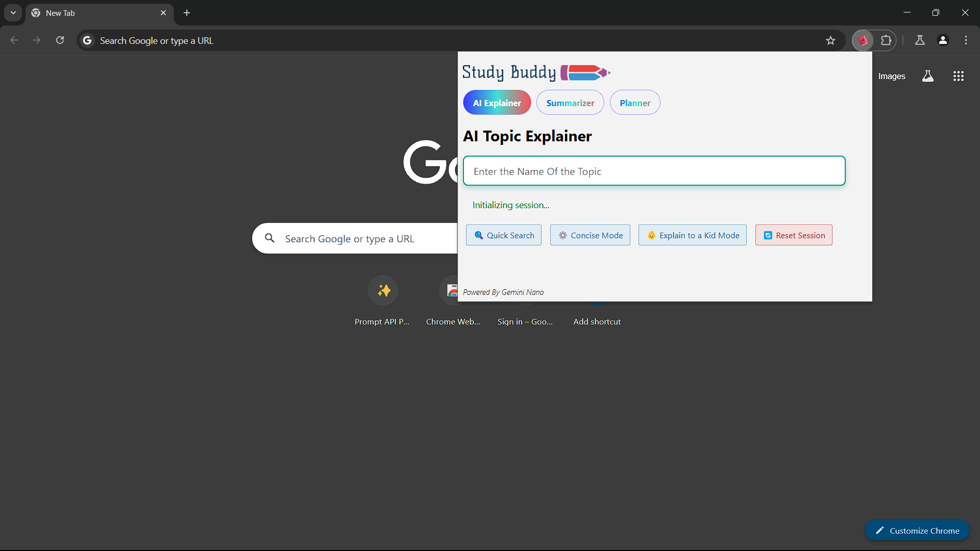Viewport: 980px width, 551px height.
Task: Open Google apps grid launcher
Action: coord(958,76)
